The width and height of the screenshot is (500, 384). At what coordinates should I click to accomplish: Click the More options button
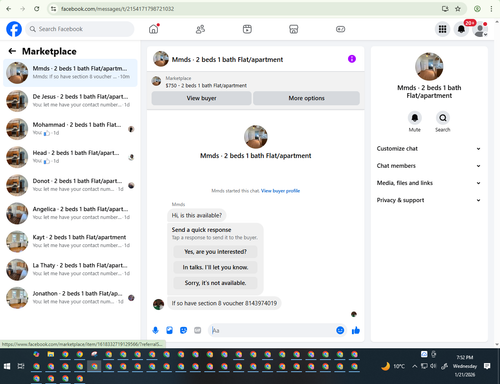pos(306,98)
